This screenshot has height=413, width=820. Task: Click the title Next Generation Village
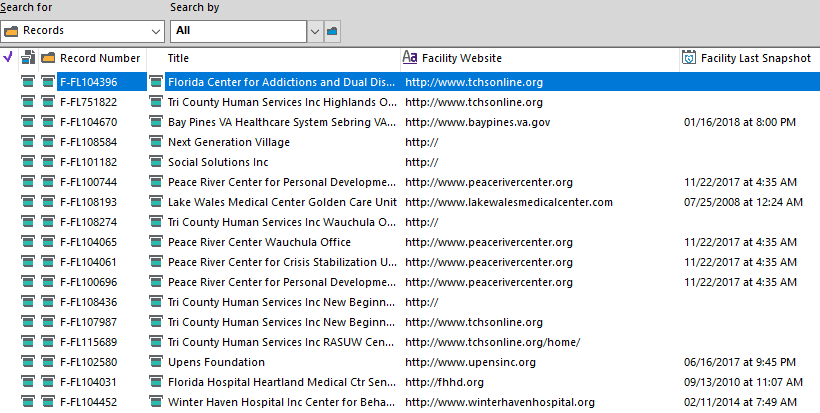tap(229, 142)
